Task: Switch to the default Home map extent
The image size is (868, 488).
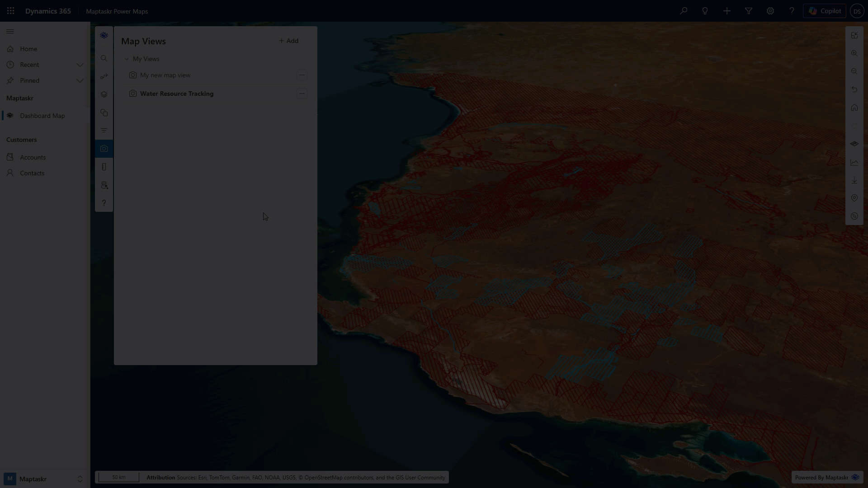Action: click(x=854, y=107)
